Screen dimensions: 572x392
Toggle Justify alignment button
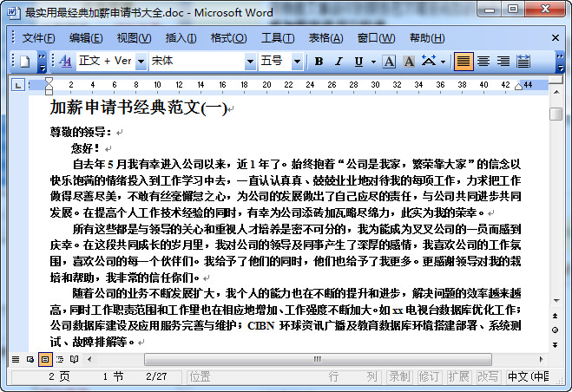464,62
